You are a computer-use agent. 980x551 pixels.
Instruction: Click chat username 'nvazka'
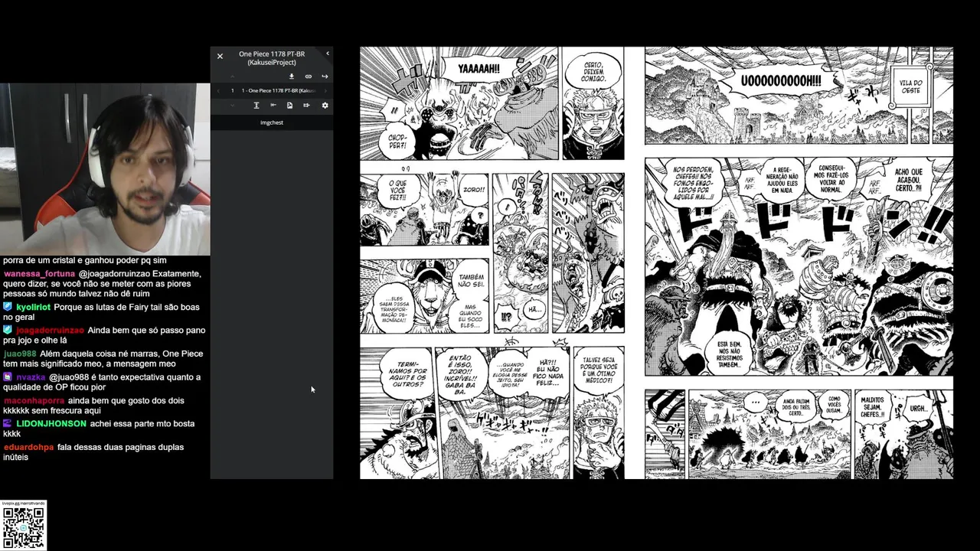tap(31, 377)
